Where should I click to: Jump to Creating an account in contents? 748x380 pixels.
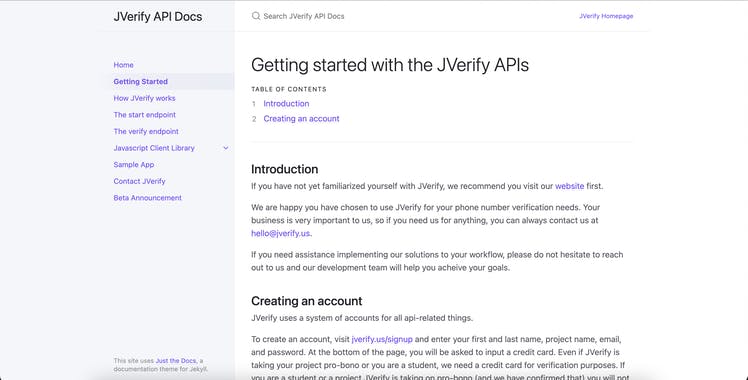[x=301, y=119]
